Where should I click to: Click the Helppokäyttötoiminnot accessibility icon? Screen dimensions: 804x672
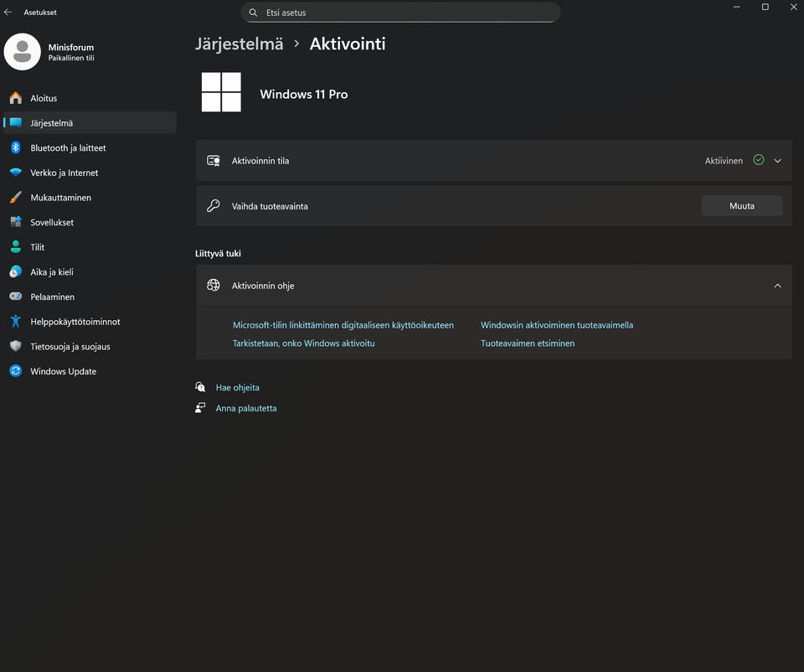pyautogui.click(x=16, y=322)
